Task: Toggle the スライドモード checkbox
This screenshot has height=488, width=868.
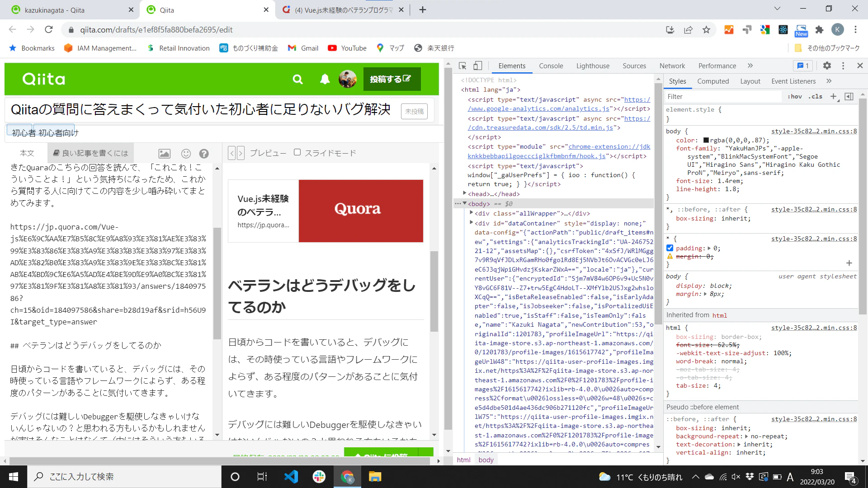Action: [297, 152]
